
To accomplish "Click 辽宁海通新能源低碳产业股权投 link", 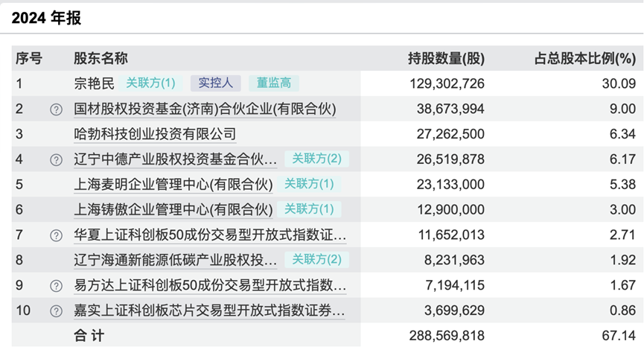I will [176, 260].
